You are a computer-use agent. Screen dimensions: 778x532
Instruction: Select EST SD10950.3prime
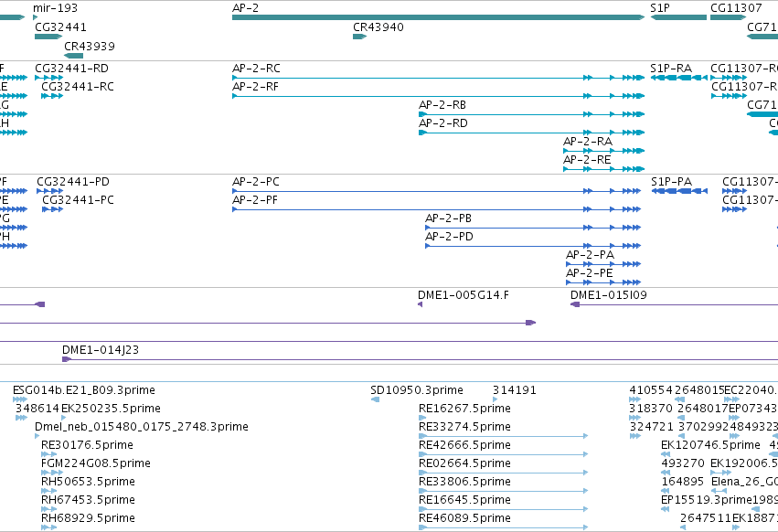point(375,399)
